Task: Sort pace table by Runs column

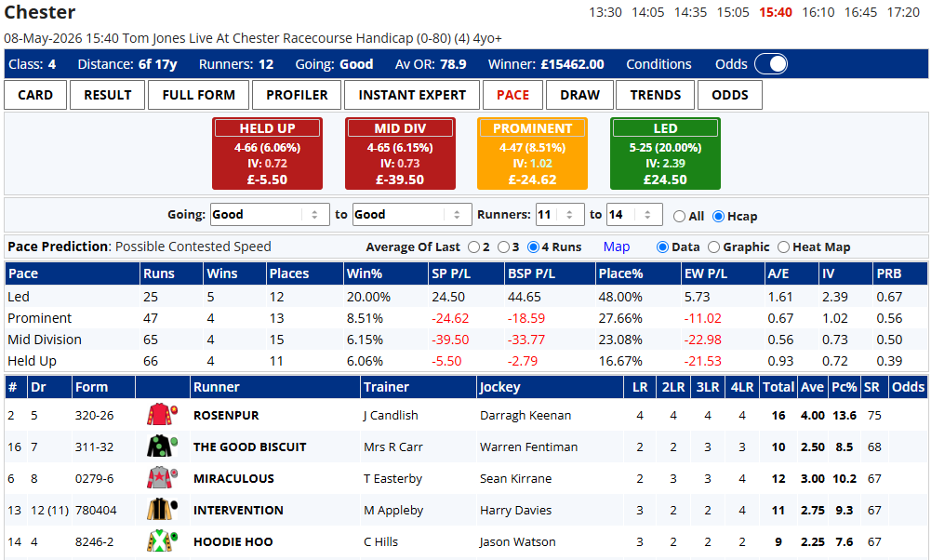Action: (x=171, y=273)
